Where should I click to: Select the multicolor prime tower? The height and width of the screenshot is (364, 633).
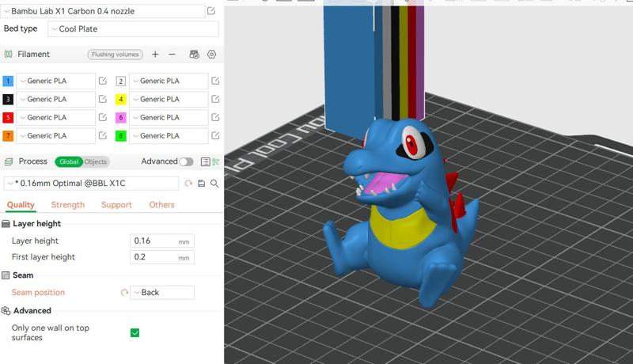coord(373,69)
